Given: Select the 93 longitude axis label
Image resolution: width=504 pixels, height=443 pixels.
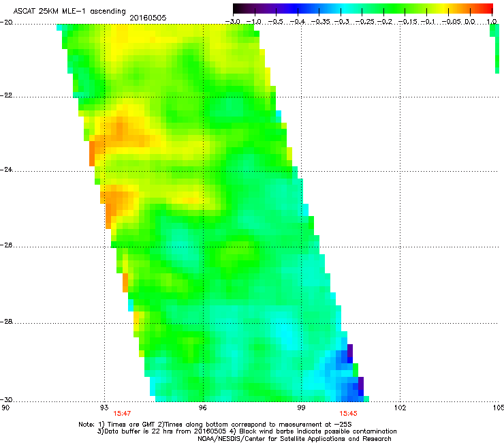Looking at the screenshot, I should coord(104,408).
